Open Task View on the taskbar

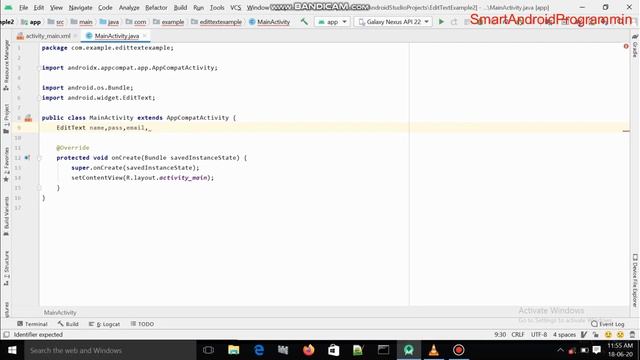point(209,350)
